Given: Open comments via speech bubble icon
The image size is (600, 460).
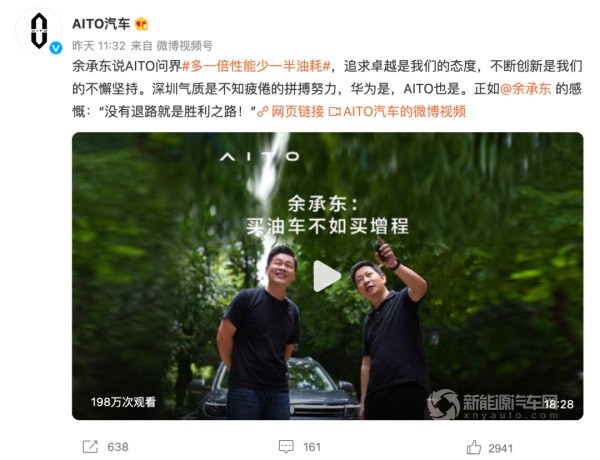Looking at the screenshot, I should tap(286, 447).
